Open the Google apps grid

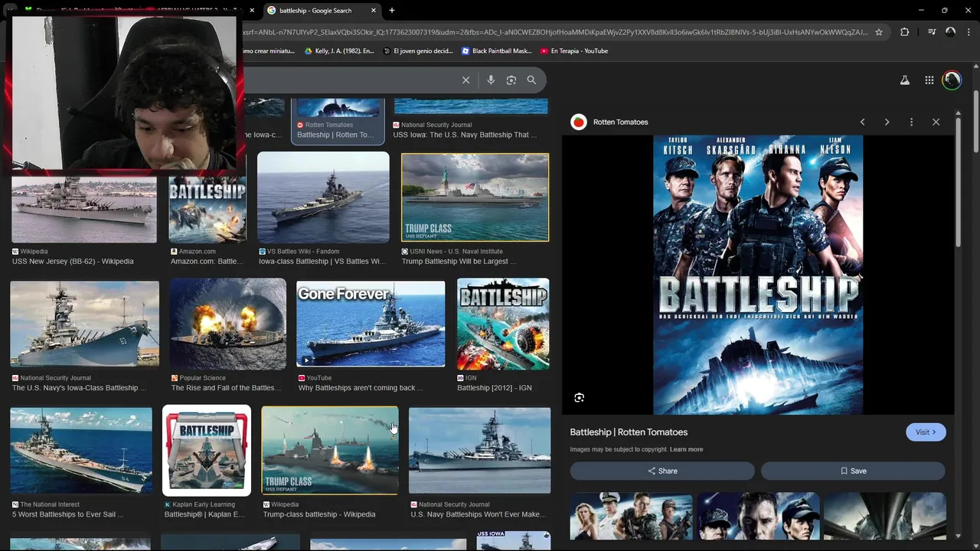[x=929, y=80]
